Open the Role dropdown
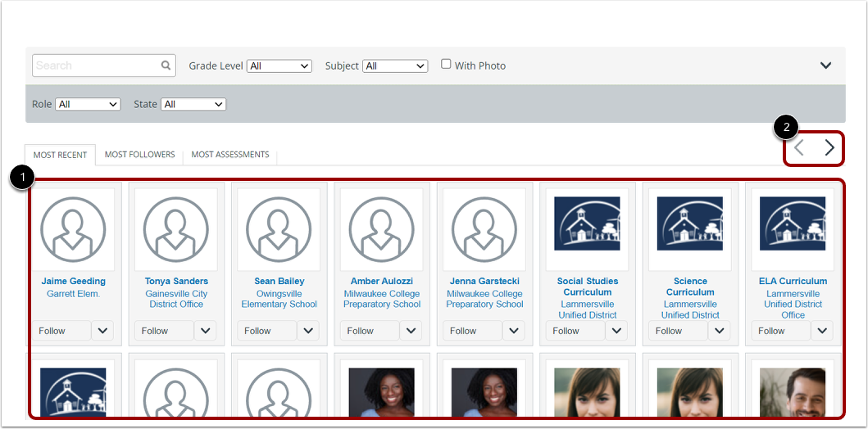The height and width of the screenshot is (429, 868). click(88, 104)
